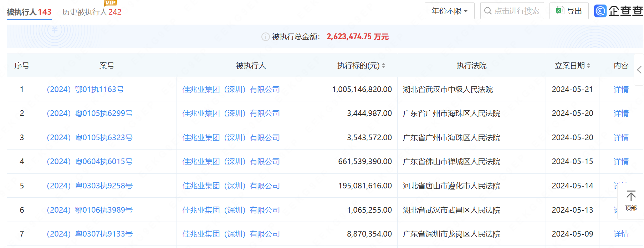The width and height of the screenshot is (644, 248).
Task: Click the 顶部 back-to-top arrow
Action: point(631,196)
